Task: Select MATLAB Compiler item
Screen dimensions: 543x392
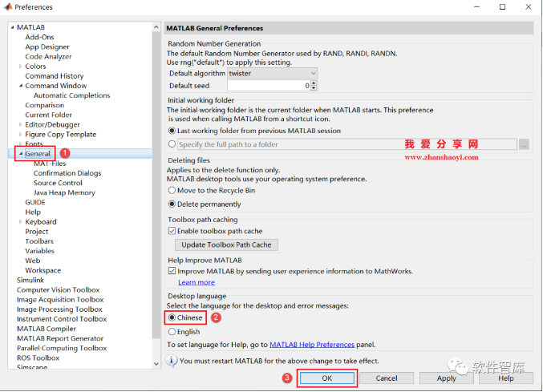Action: point(47,329)
